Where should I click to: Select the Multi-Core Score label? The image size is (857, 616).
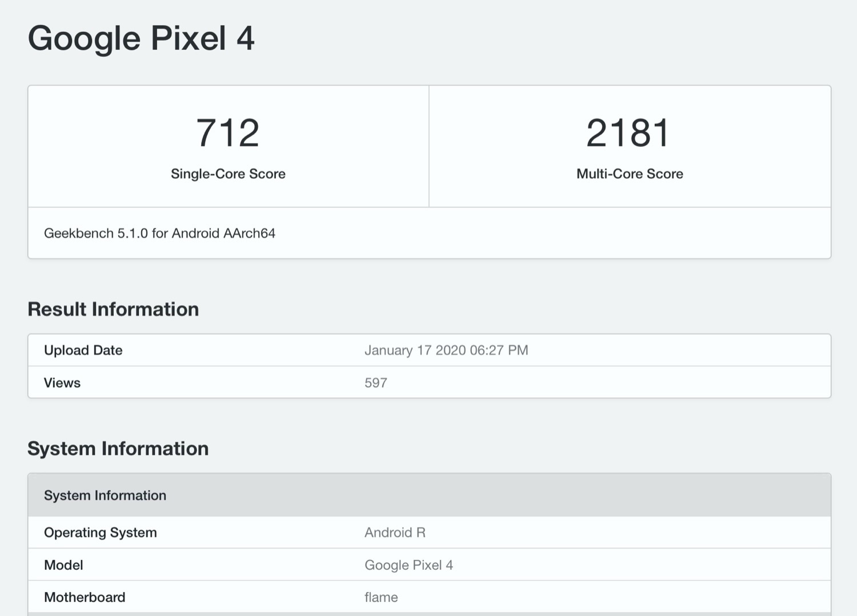click(630, 174)
